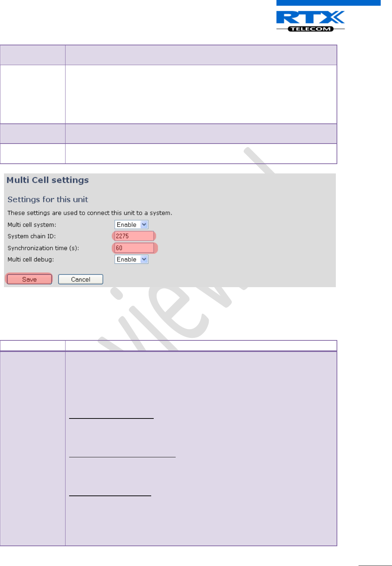Image resolution: width=392 pixels, height=566 pixels.
Task: Select the 'Multi cell debug:' label
Action: point(31,259)
